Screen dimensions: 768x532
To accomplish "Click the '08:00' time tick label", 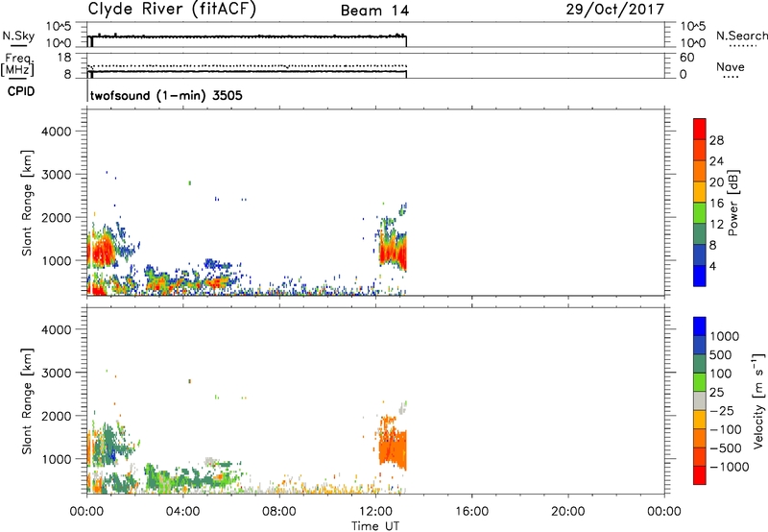I will [x=278, y=512].
